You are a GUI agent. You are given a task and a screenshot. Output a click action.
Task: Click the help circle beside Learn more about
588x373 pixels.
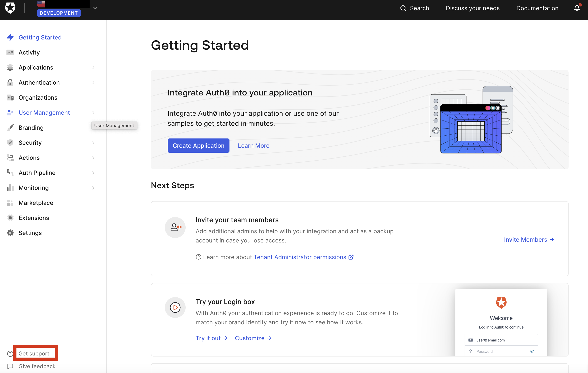coord(199,257)
